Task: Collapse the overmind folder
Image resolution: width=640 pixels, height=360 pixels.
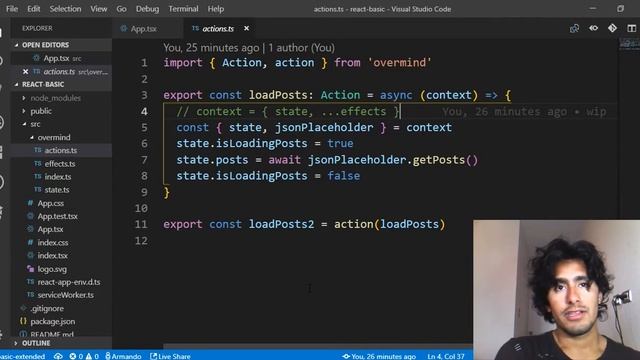Action: pos(54,138)
